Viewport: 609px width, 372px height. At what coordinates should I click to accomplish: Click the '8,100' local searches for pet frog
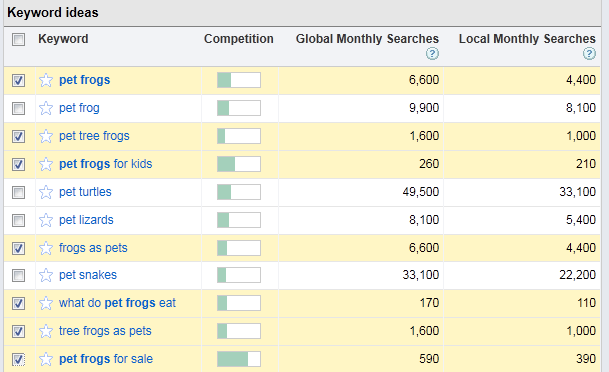pyautogui.click(x=581, y=108)
